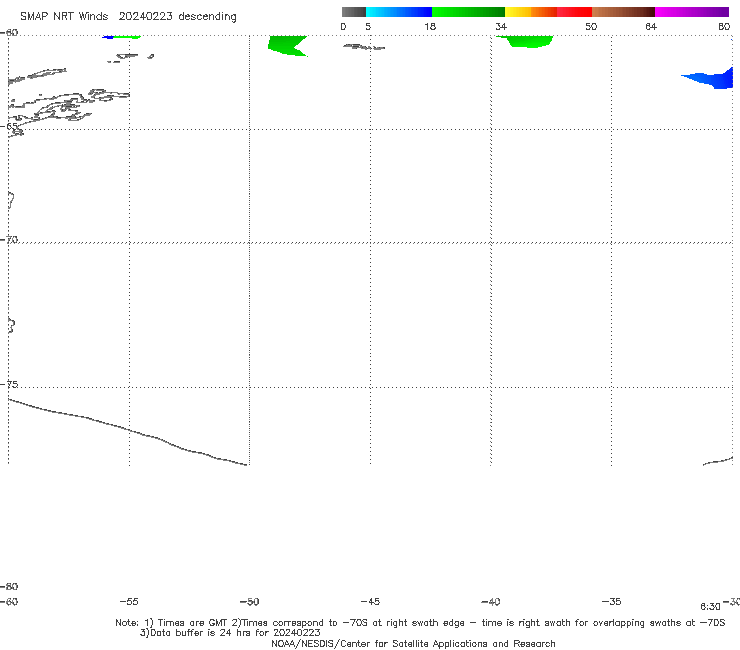Click the blue wind swath patch near longitude -31
The height and width of the screenshot is (650, 740).
(x=715, y=79)
